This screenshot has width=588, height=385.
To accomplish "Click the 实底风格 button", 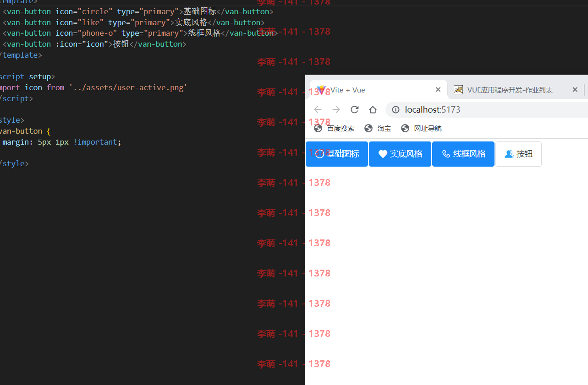I will (x=400, y=154).
